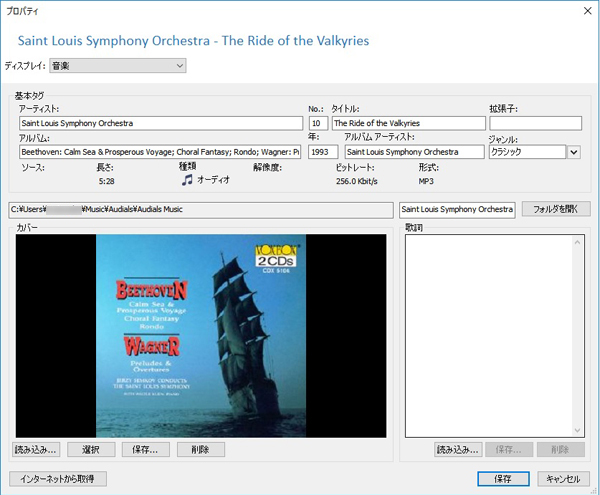Edit the アルバム field starting with Beethoven
600x495 pixels.
[160, 152]
